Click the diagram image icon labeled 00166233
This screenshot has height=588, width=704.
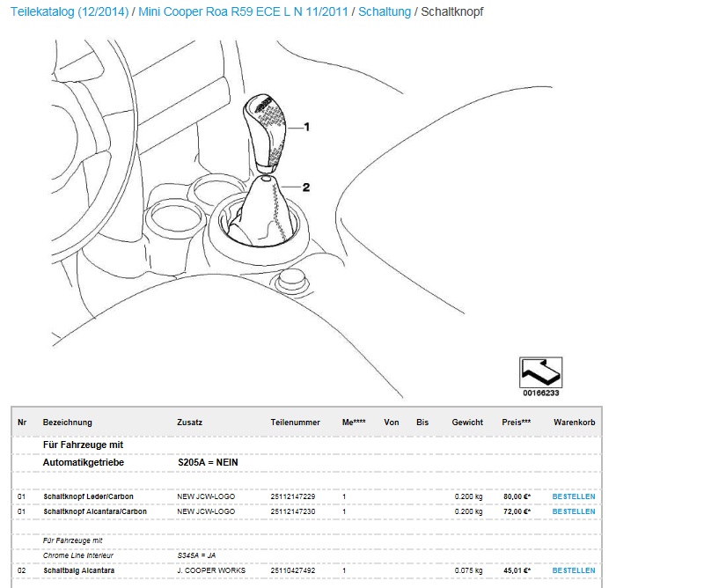540,373
